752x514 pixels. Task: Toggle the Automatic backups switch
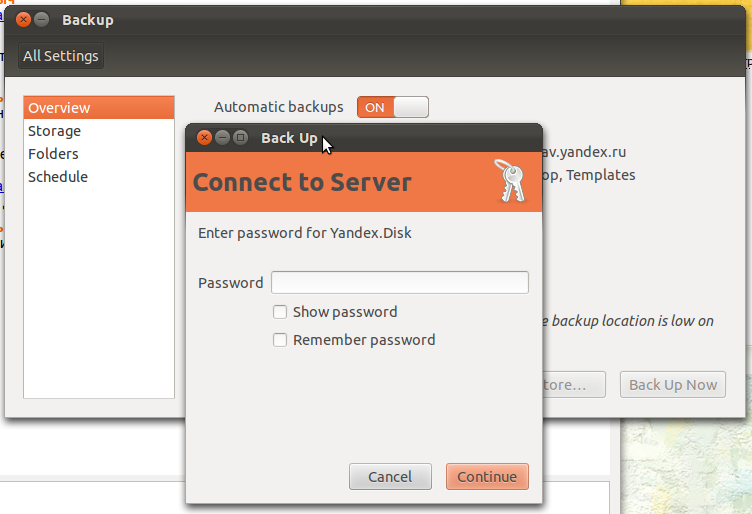point(393,107)
